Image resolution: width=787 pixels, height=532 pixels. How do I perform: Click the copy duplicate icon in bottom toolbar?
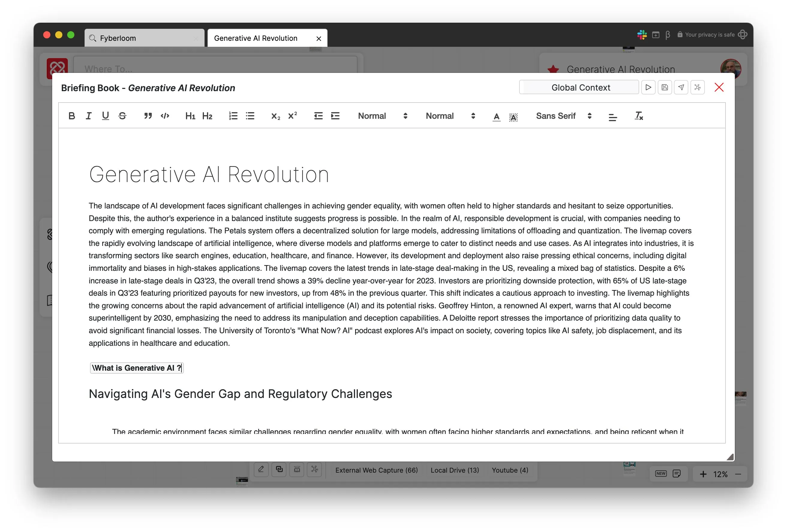pyautogui.click(x=279, y=469)
